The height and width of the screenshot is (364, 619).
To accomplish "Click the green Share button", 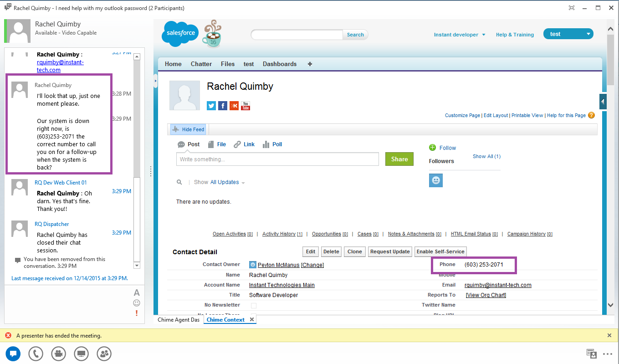I will [x=399, y=159].
